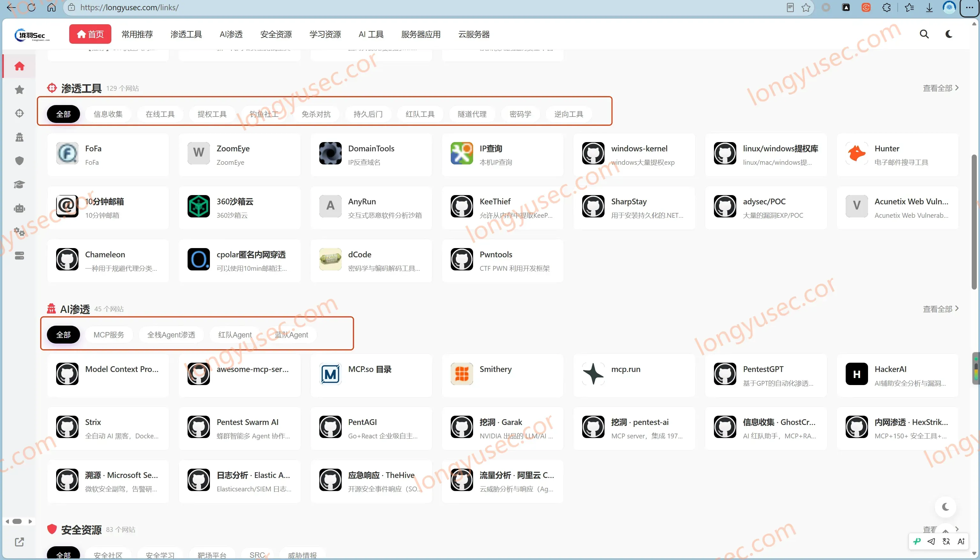Open the 云服务器 nav menu
The height and width of the screenshot is (560, 980).
tap(474, 34)
